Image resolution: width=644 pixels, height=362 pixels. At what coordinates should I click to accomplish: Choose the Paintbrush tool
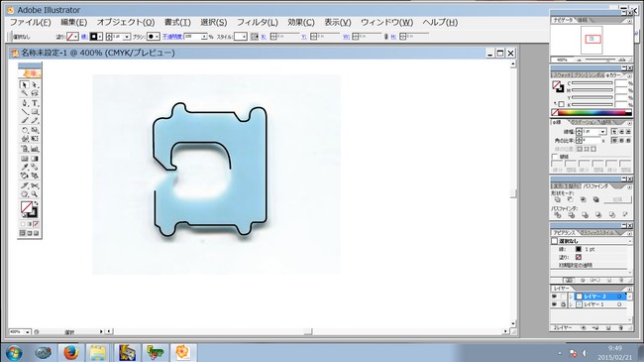point(24,121)
